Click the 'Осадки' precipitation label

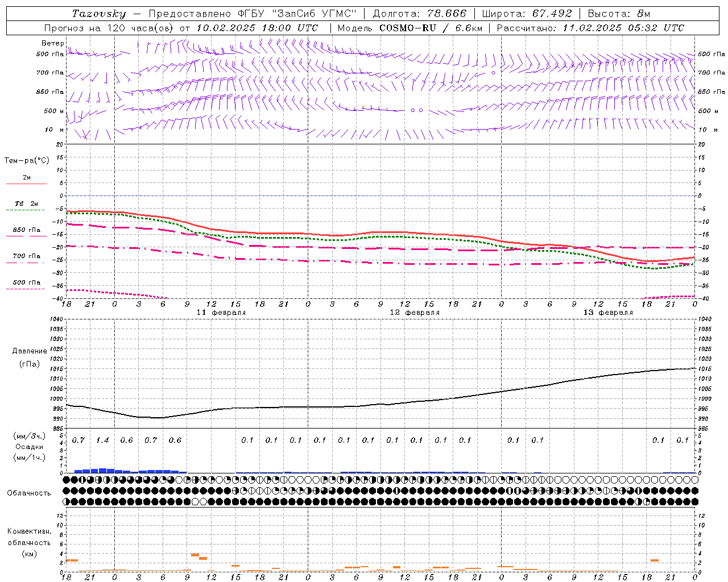tap(29, 447)
